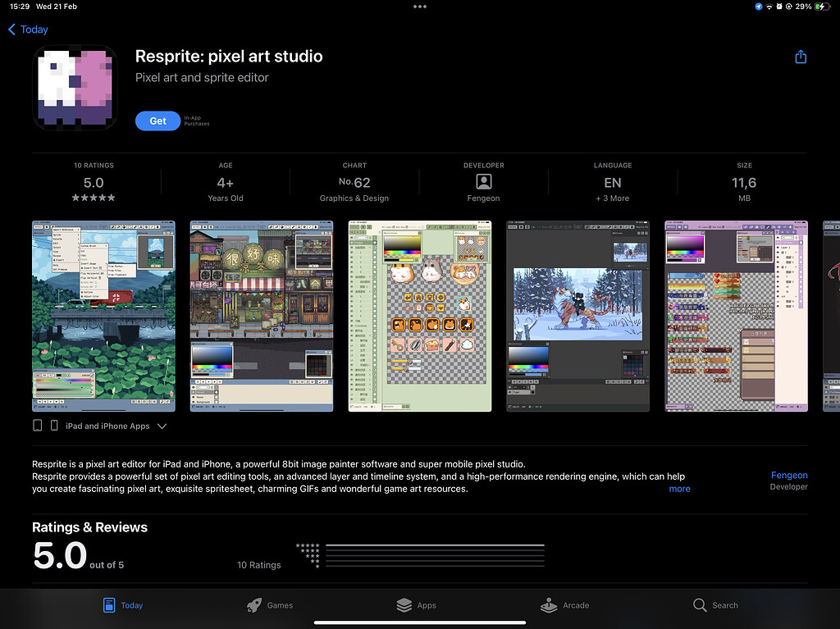Tap the Arcade joystick icon
Viewport: 840px width, 629px height.
pos(549,605)
